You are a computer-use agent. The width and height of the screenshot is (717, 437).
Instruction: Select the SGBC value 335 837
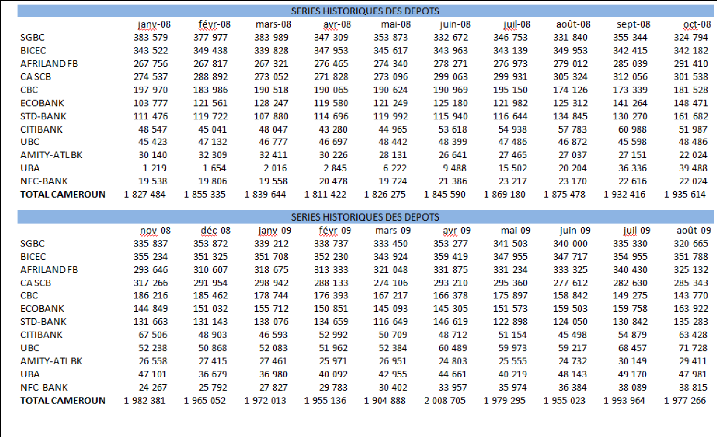[x=151, y=244]
